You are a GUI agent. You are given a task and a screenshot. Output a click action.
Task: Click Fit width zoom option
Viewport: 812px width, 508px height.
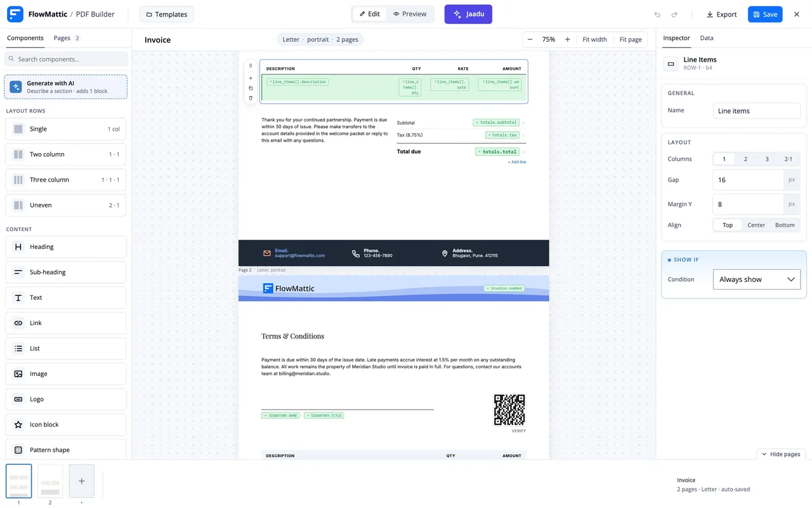click(594, 39)
